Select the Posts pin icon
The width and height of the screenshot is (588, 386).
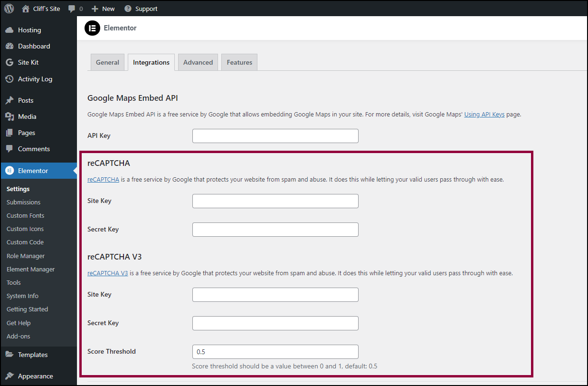coord(9,100)
